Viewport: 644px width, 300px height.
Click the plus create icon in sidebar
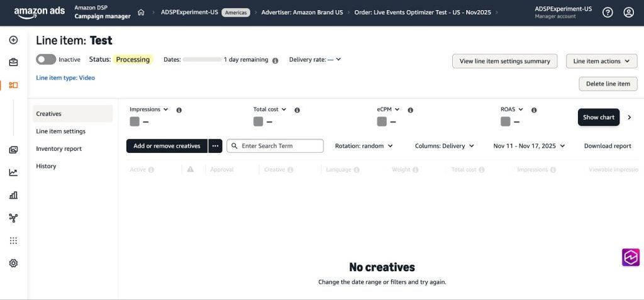coord(14,40)
